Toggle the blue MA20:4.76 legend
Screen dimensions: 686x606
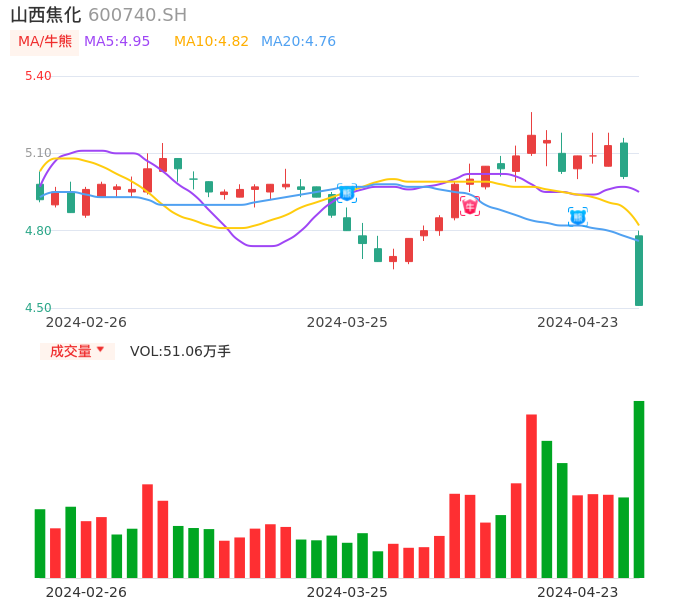click(298, 42)
